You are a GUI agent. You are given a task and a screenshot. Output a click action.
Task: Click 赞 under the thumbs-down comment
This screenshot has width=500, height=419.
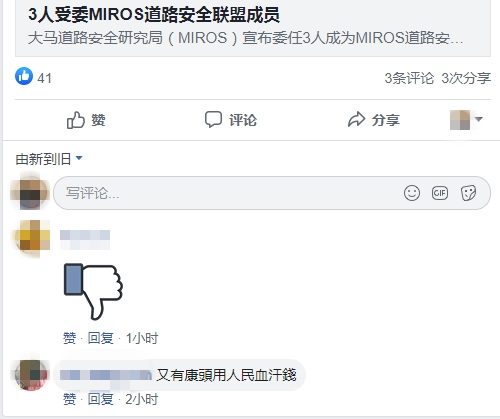69,338
